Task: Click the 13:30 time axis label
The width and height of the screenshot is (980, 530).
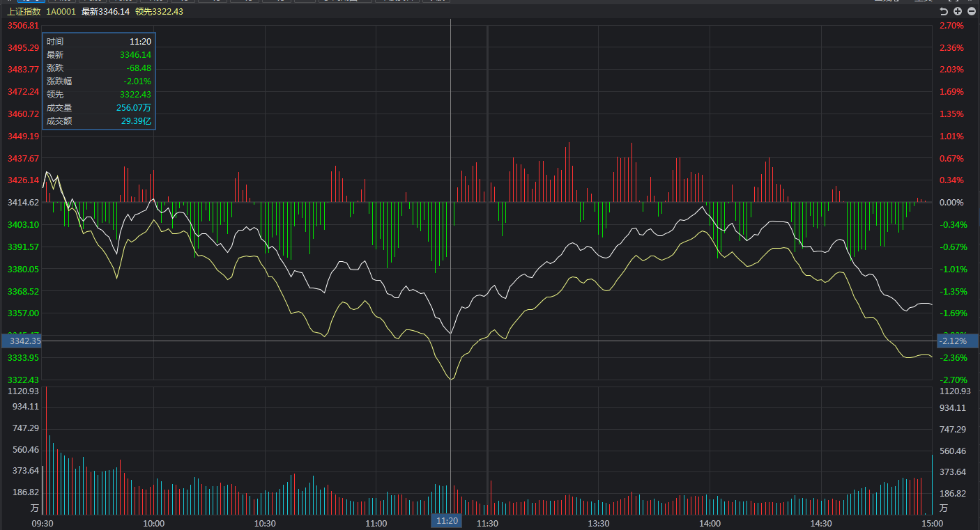Action: 598,523
